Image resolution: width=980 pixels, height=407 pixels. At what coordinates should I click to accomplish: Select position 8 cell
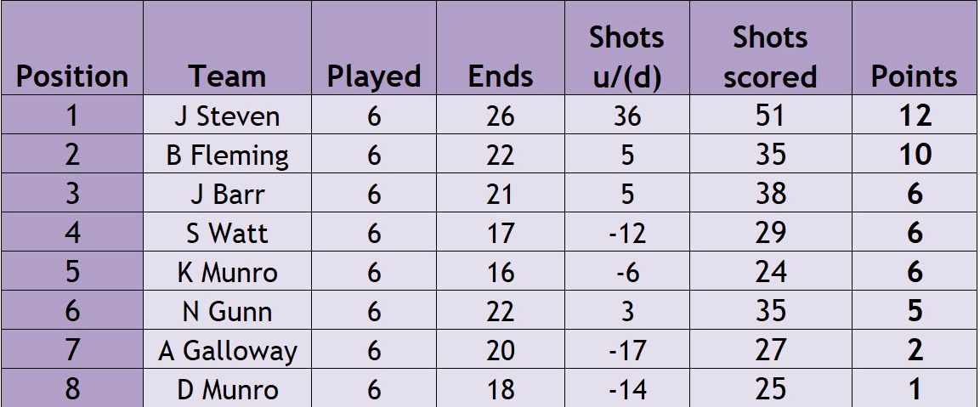pos(72,388)
